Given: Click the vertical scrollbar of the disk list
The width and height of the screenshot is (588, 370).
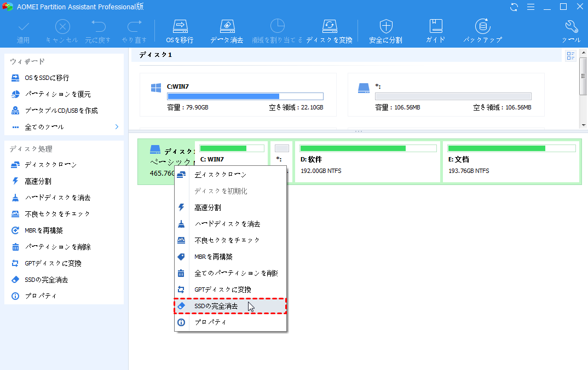Looking at the screenshot, I should (x=583, y=76).
